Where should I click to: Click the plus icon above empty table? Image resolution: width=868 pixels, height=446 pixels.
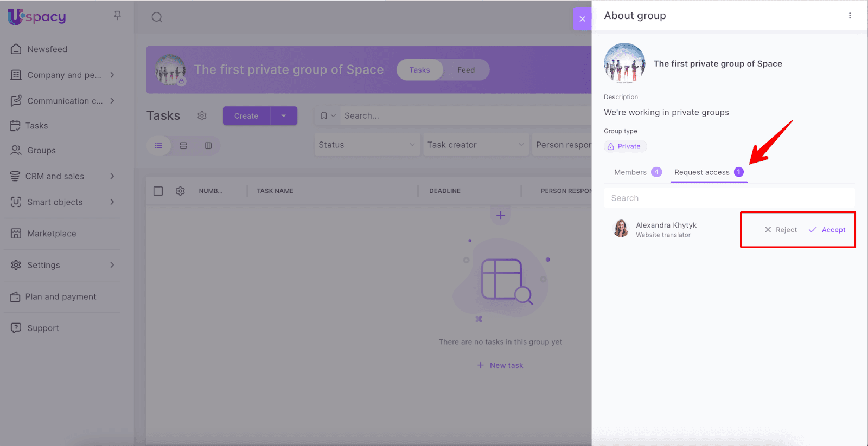[x=500, y=216]
